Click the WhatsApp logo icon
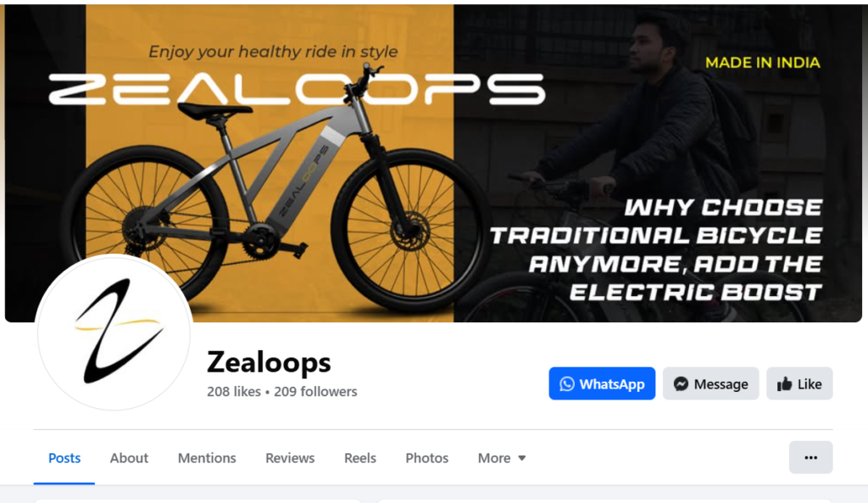The image size is (868, 503). (x=567, y=384)
